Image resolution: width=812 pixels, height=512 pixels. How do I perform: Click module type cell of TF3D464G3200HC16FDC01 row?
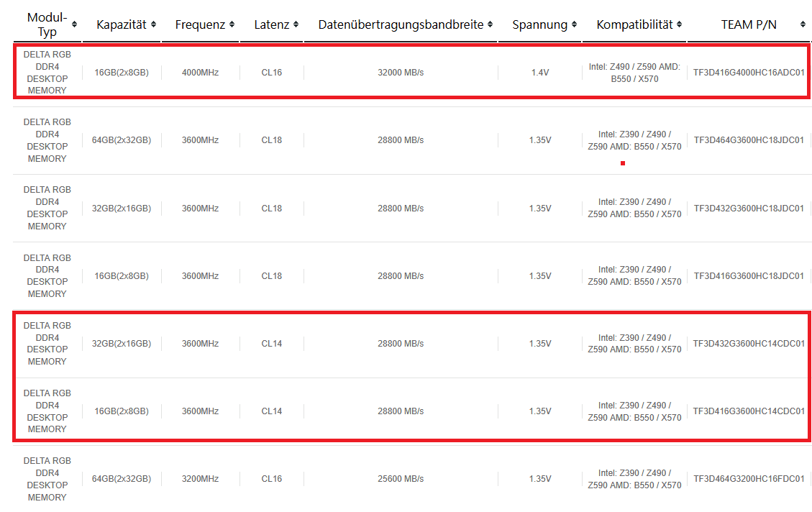point(47,479)
